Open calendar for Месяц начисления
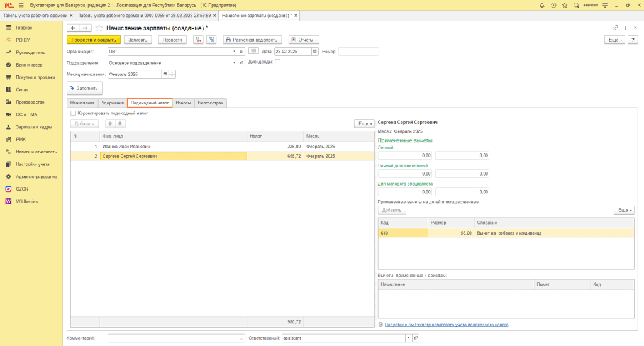 click(165, 74)
